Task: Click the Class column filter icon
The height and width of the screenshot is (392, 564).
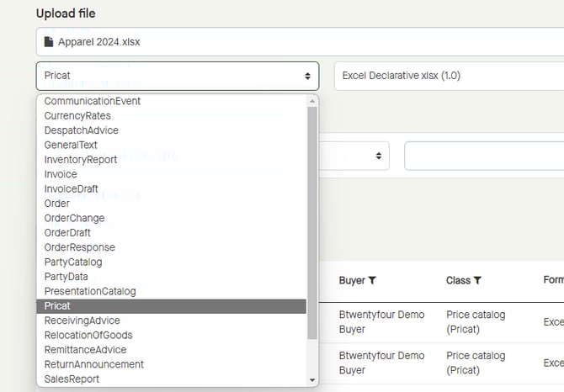Action: point(476,280)
